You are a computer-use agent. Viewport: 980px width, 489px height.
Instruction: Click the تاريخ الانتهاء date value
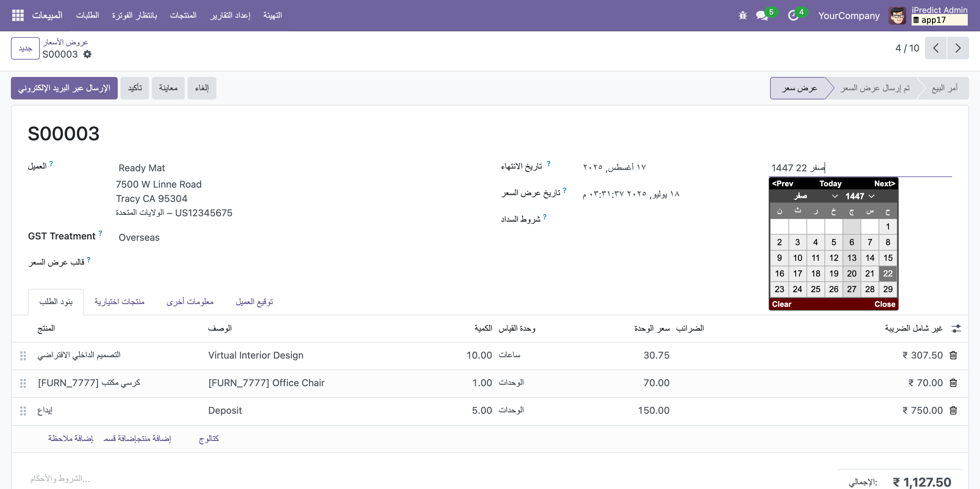(615, 167)
